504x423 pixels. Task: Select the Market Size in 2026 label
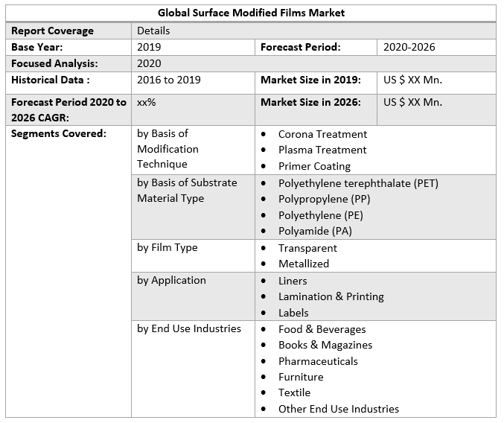(310, 102)
